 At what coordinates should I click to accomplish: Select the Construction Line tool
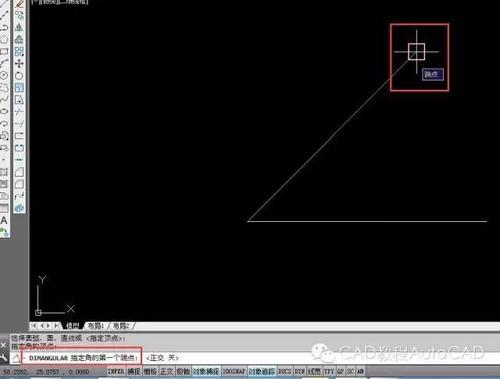4,15
